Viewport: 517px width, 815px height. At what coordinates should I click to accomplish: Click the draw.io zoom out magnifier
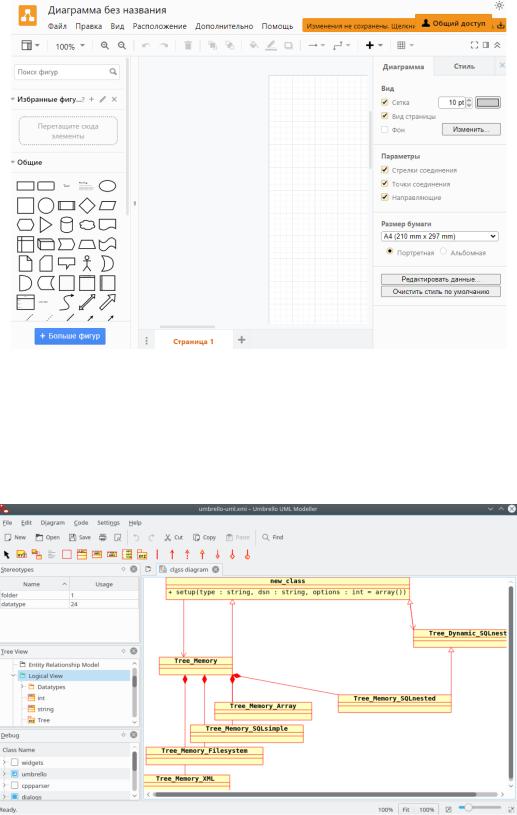(122, 46)
